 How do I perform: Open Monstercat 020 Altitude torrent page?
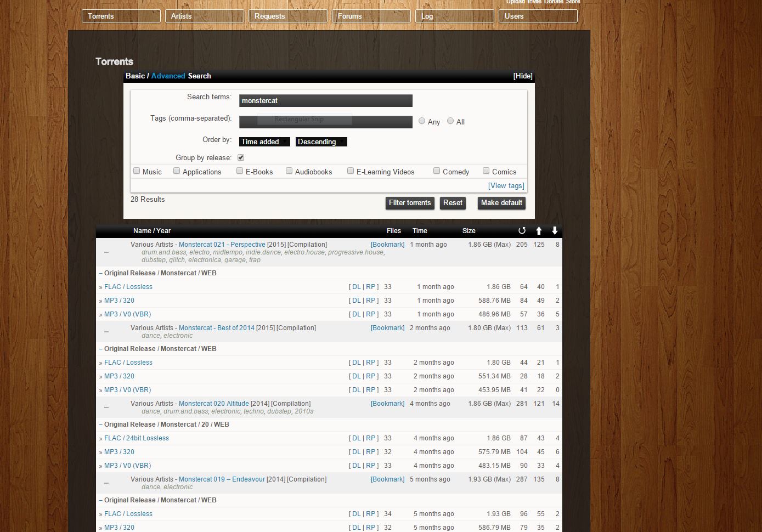(x=214, y=404)
